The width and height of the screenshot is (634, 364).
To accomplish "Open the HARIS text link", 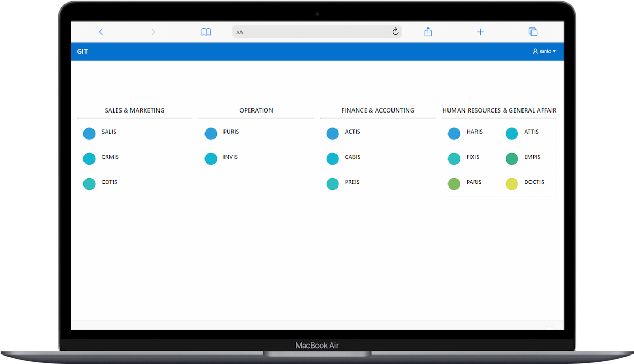I will click(x=474, y=132).
